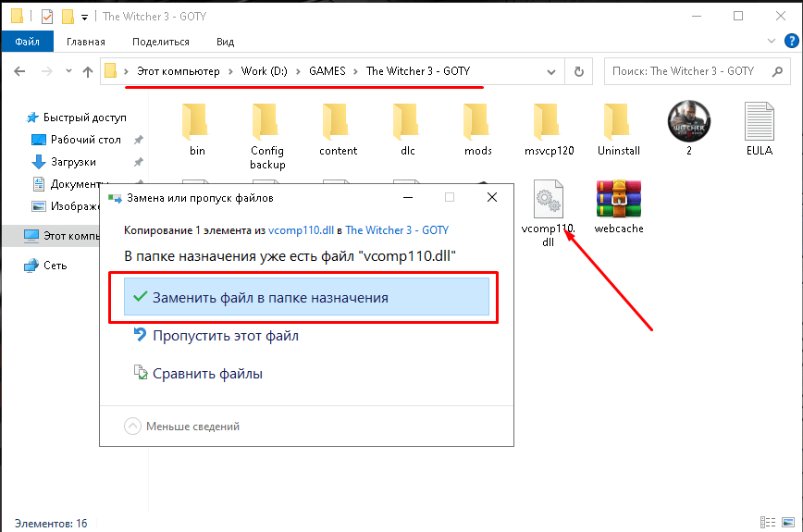
Task: Select the vcomp110.dll file icon
Action: (548, 201)
